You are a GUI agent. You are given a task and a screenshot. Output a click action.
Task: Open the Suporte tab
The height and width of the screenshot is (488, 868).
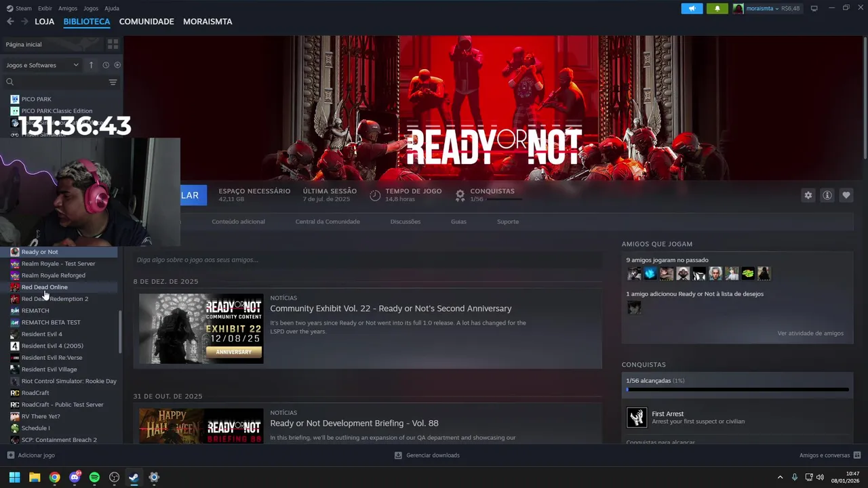pos(508,222)
